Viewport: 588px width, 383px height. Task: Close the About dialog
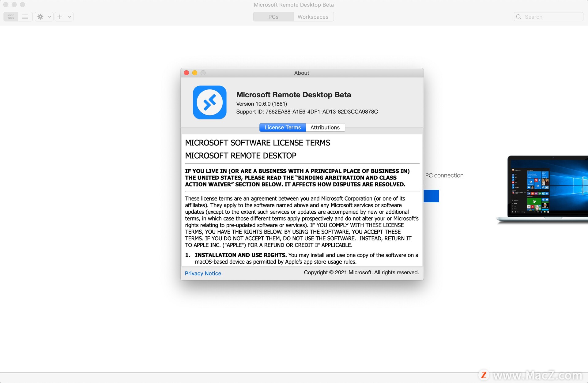pyautogui.click(x=186, y=73)
